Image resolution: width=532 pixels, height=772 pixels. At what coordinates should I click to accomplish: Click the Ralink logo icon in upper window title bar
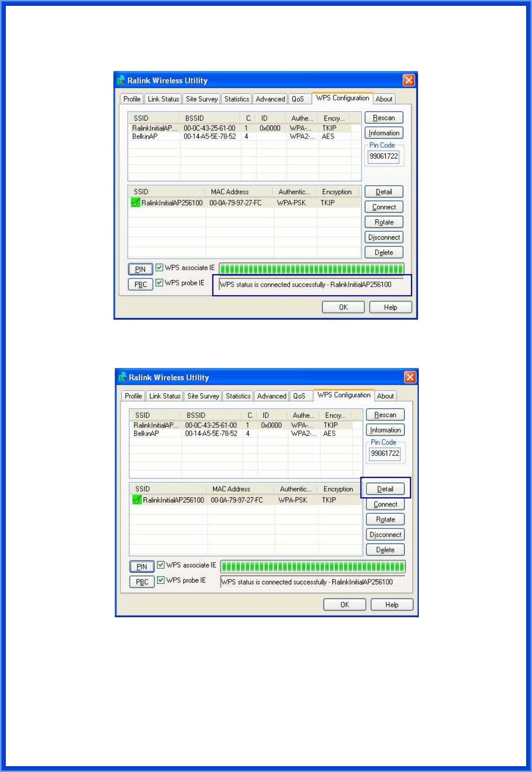pos(121,80)
